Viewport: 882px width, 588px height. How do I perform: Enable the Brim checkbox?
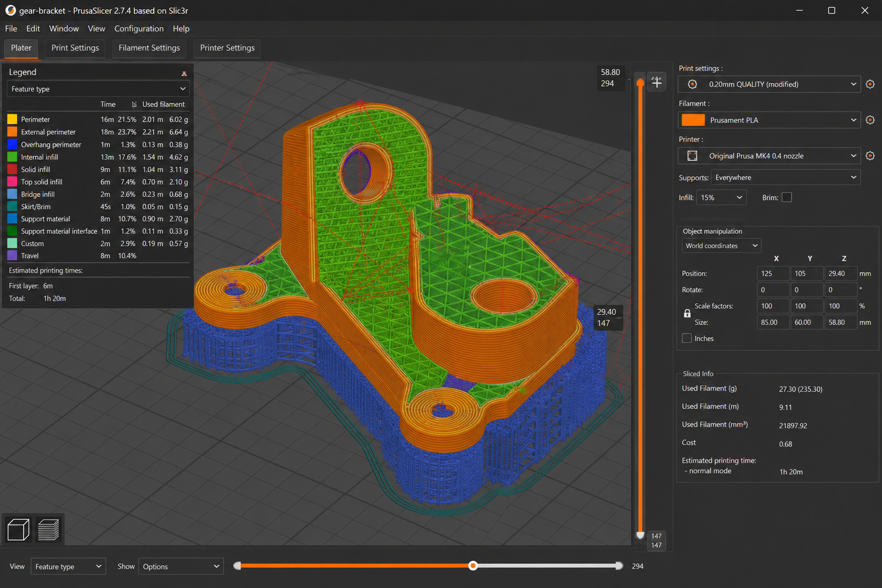coord(787,198)
